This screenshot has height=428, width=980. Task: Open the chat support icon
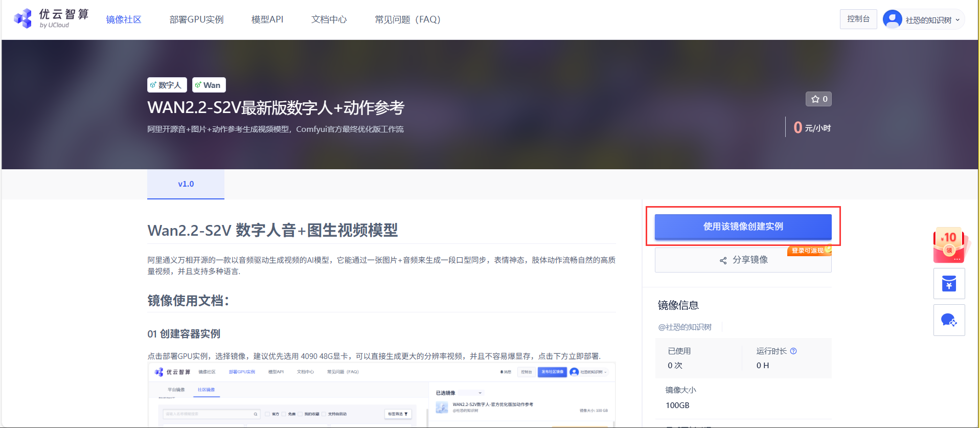(949, 320)
